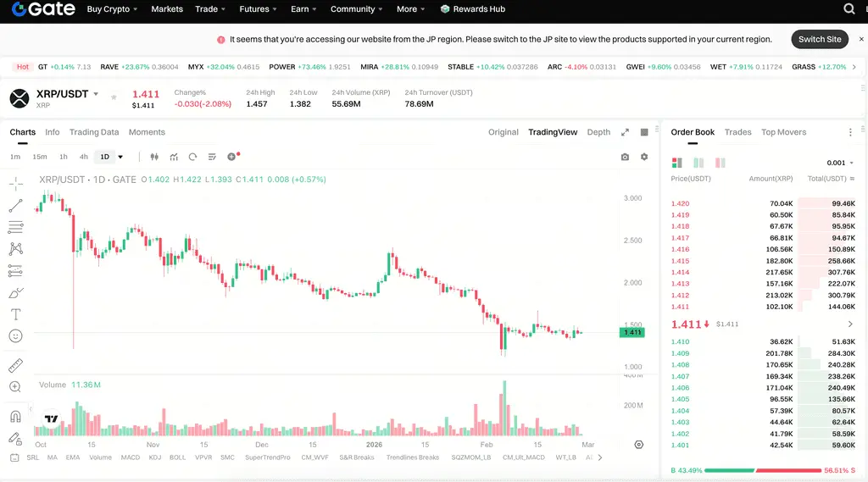Image resolution: width=868 pixels, height=482 pixels.
Task: Click the replay refresh icon
Action: (192, 157)
